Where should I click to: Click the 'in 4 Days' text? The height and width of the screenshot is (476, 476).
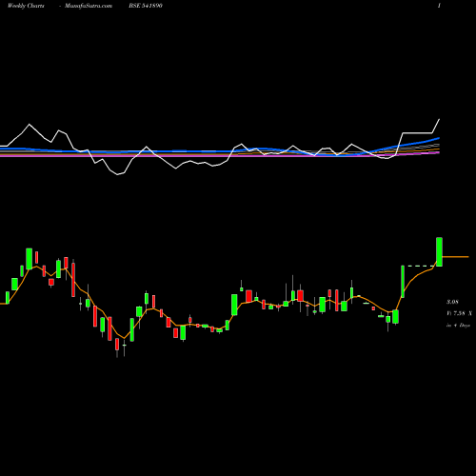tap(458, 326)
